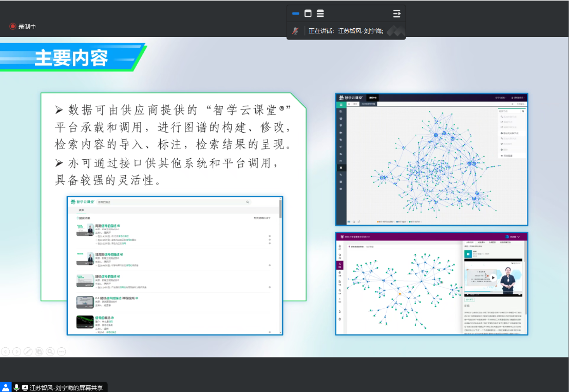Screen dimensions: 569x392
Task: Click the bullet text 亦可通过接口
Action: [167, 171]
